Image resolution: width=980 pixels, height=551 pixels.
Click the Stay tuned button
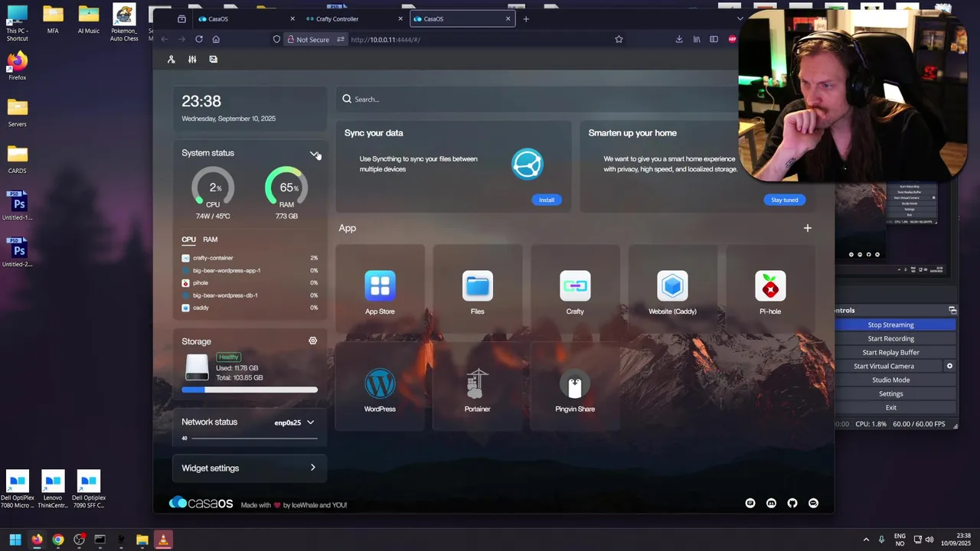click(x=784, y=200)
